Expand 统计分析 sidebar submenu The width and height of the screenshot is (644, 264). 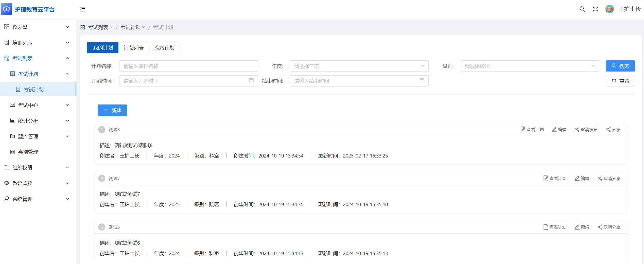pos(39,121)
